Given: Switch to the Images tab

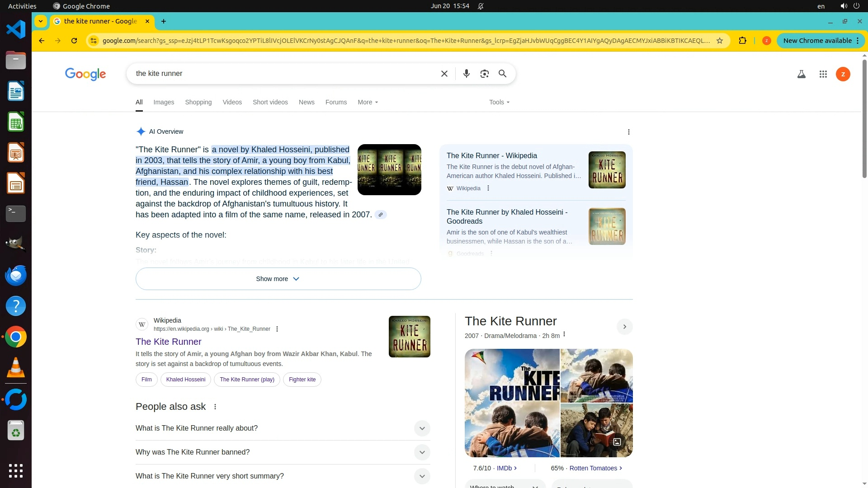Looking at the screenshot, I should point(164,102).
